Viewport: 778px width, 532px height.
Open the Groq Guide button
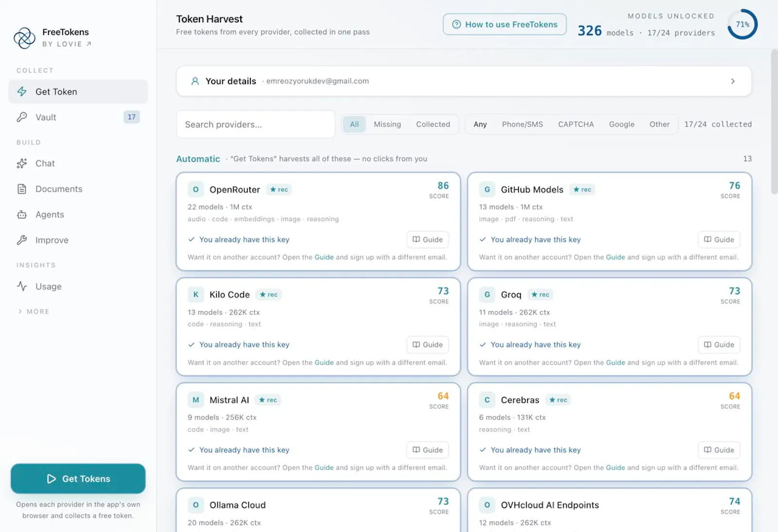(x=719, y=344)
